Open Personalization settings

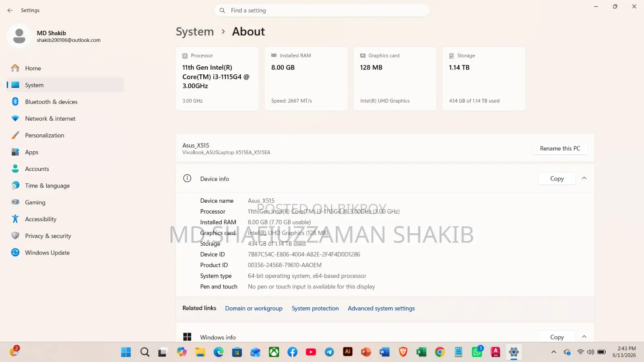coord(65,136)
